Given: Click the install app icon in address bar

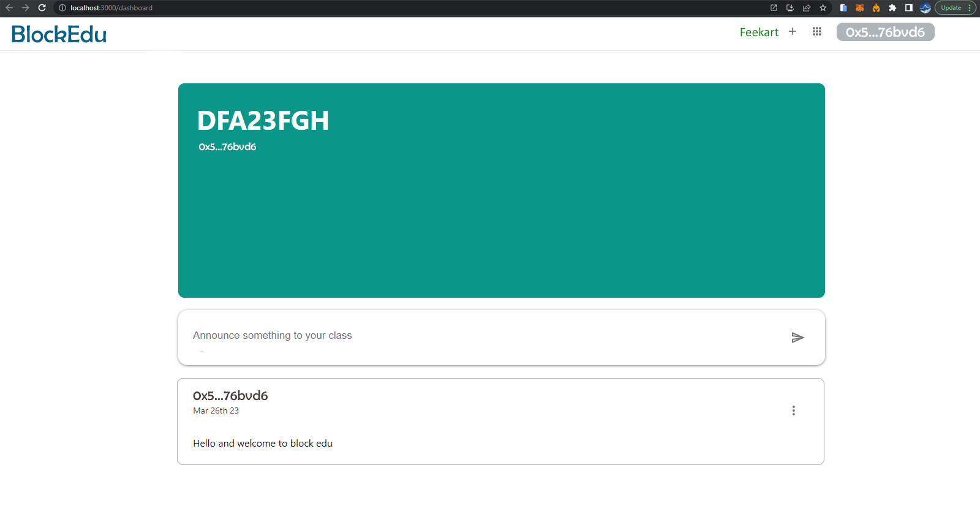Looking at the screenshot, I should click(790, 8).
